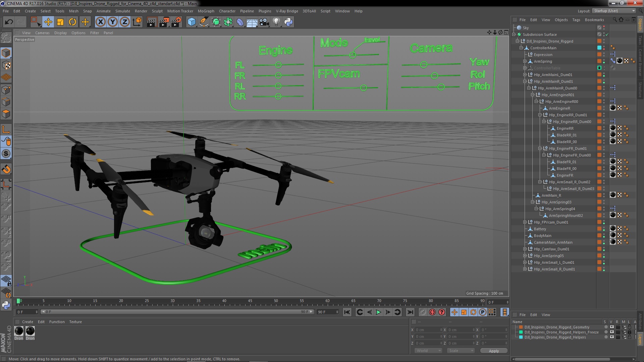Open the V-Ray Bridge menu
Image resolution: width=644 pixels, height=362 pixels.
point(287,11)
